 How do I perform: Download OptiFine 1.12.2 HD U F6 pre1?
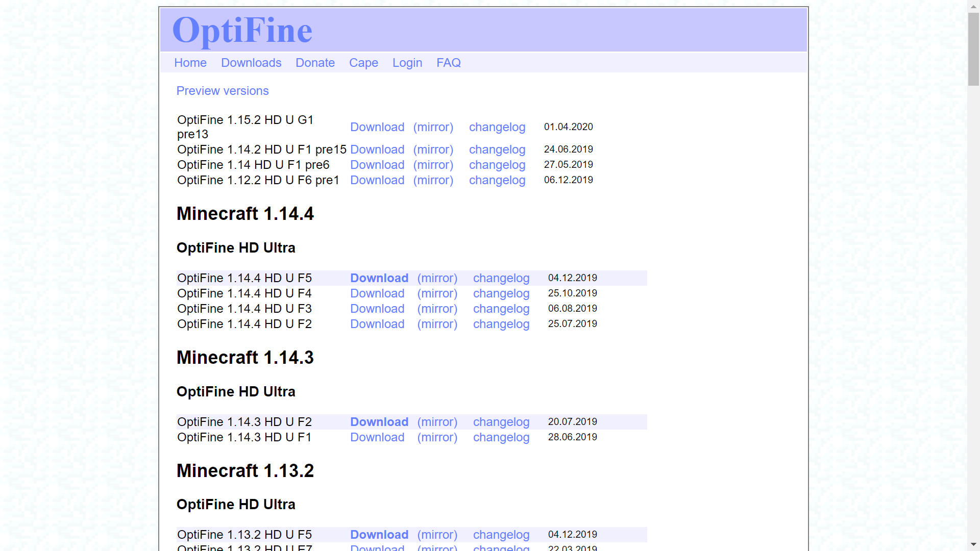click(x=377, y=180)
